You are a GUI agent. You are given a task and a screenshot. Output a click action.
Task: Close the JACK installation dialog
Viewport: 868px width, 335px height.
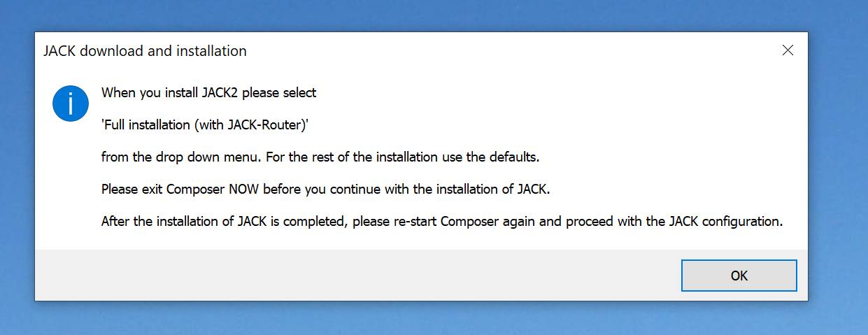point(788,50)
